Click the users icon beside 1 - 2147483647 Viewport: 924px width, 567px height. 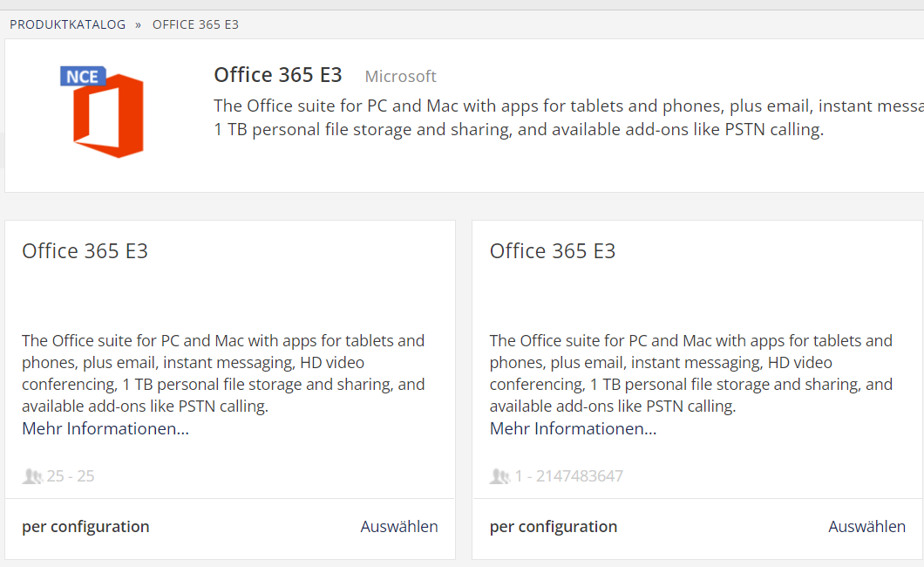[x=499, y=476]
